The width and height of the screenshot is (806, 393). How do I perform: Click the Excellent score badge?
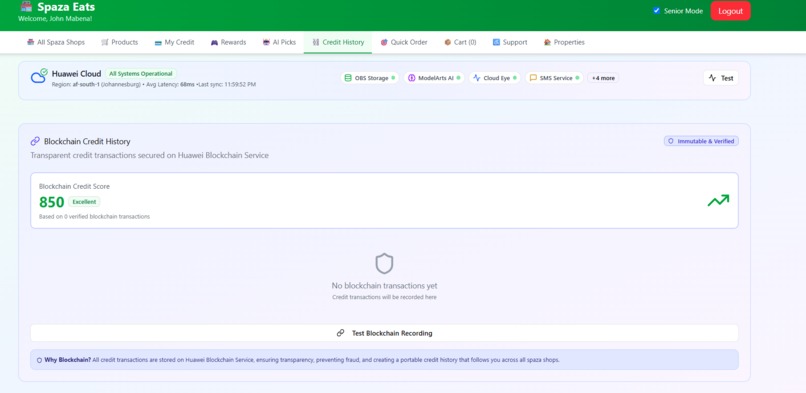click(84, 202)
